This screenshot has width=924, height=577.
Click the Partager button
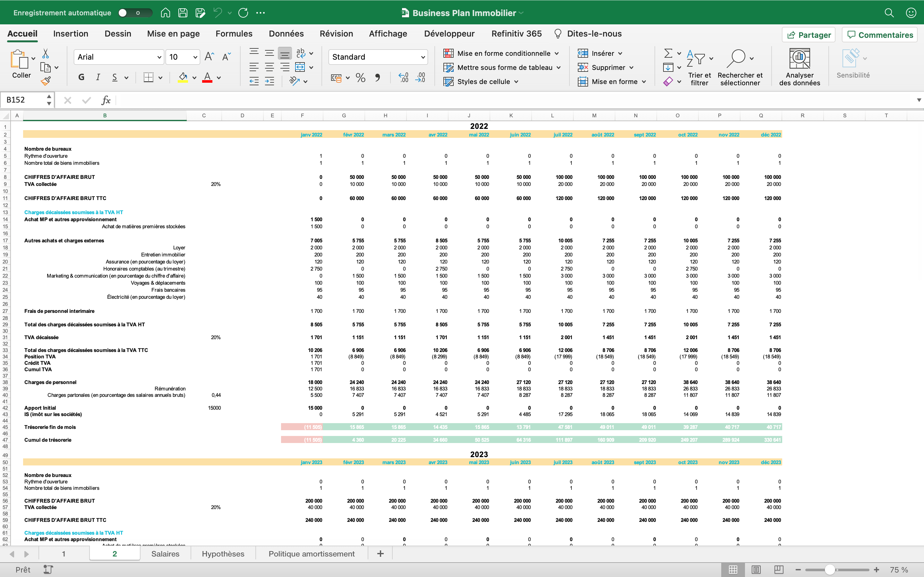pyautogui.click(x=808, y=35)
